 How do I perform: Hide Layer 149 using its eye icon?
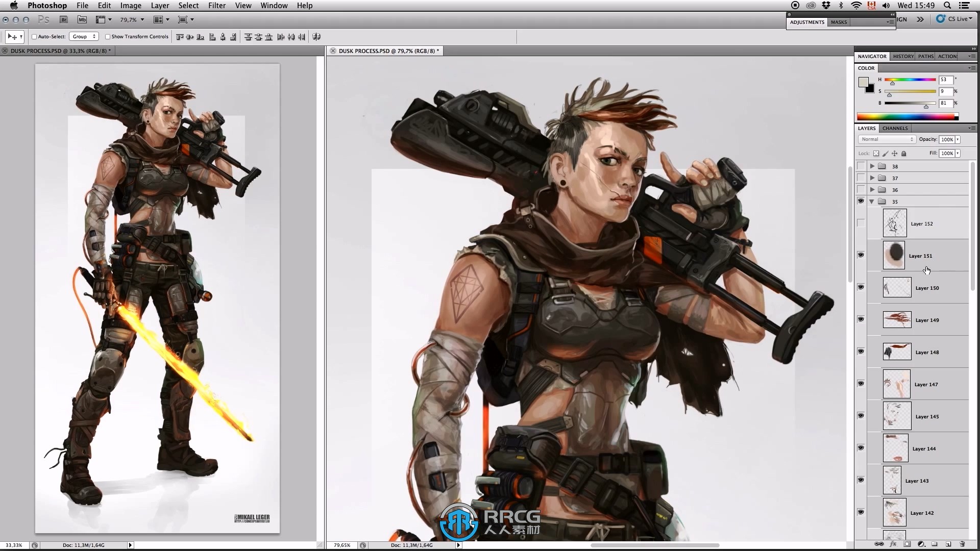coord(861,319)
